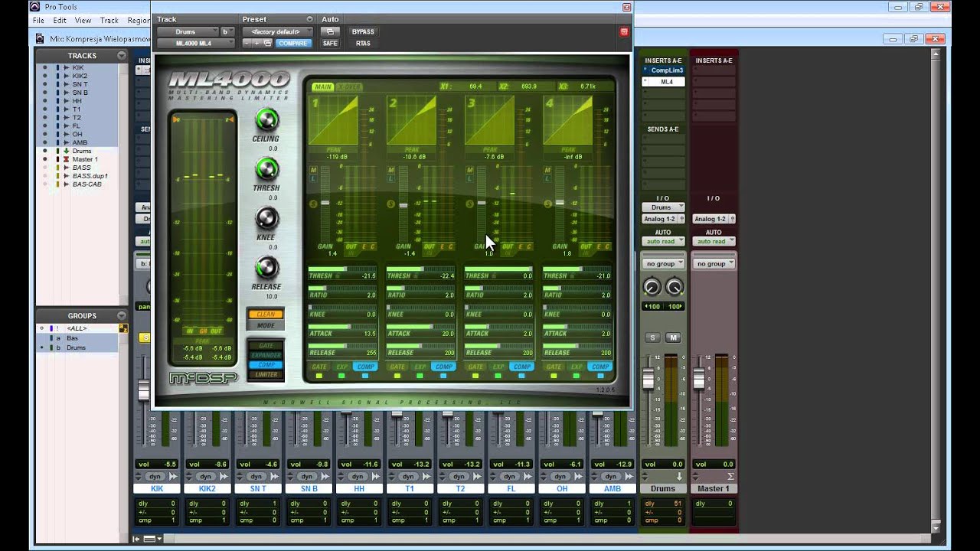Click the band 3 compression curve display
The image size is (980, 551).
click(490, 120)
